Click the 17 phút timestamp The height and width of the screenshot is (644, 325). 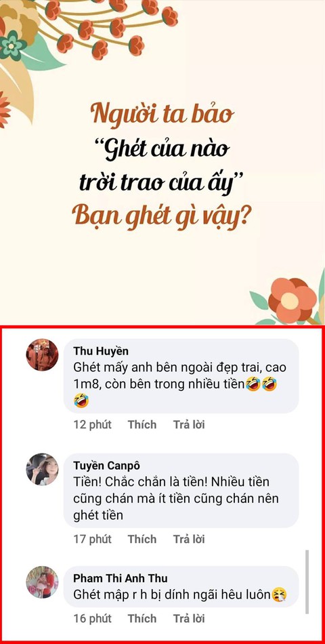(92, 539)
